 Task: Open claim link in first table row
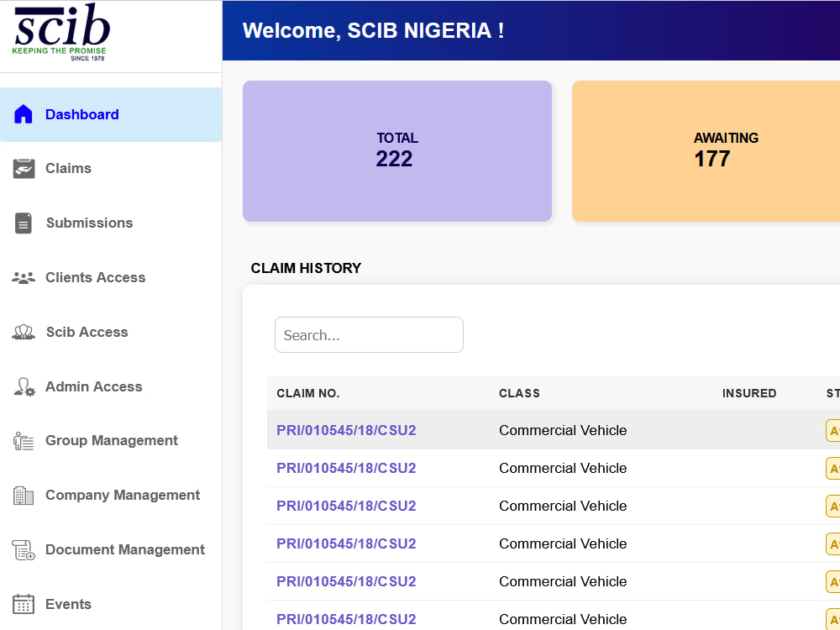tap(346, 430)
